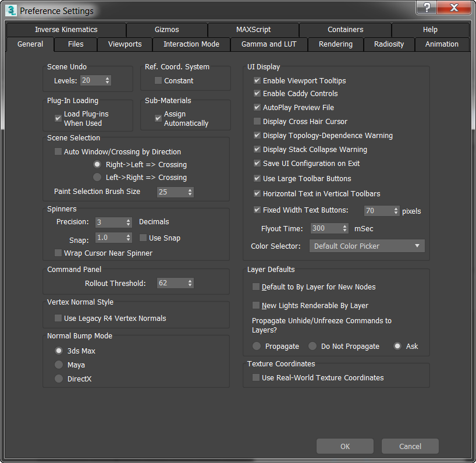The height and width of the screenshot is (463, 476).
Task: Enable Use Legacy R4 Vertex Normals
Action: coord(58,318)
